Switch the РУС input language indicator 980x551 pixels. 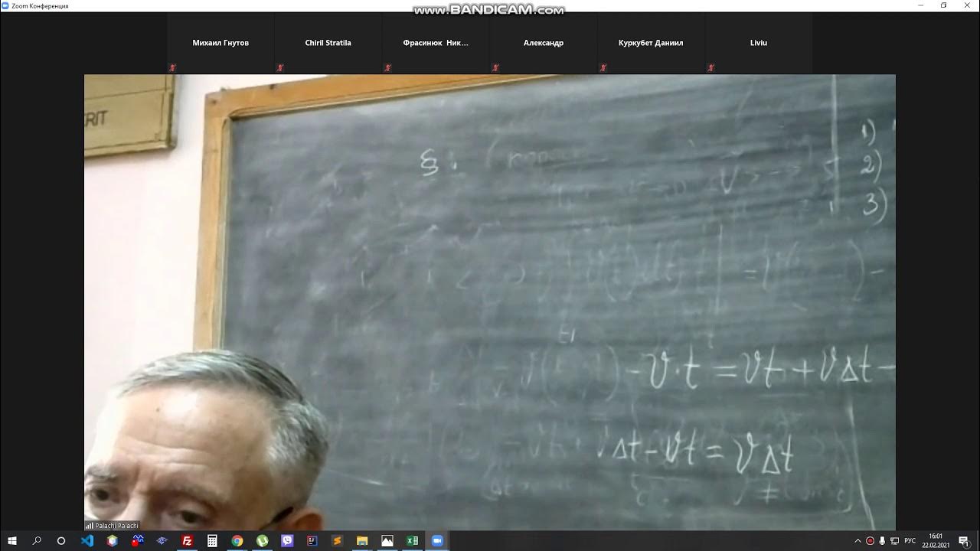coord(910,541)
